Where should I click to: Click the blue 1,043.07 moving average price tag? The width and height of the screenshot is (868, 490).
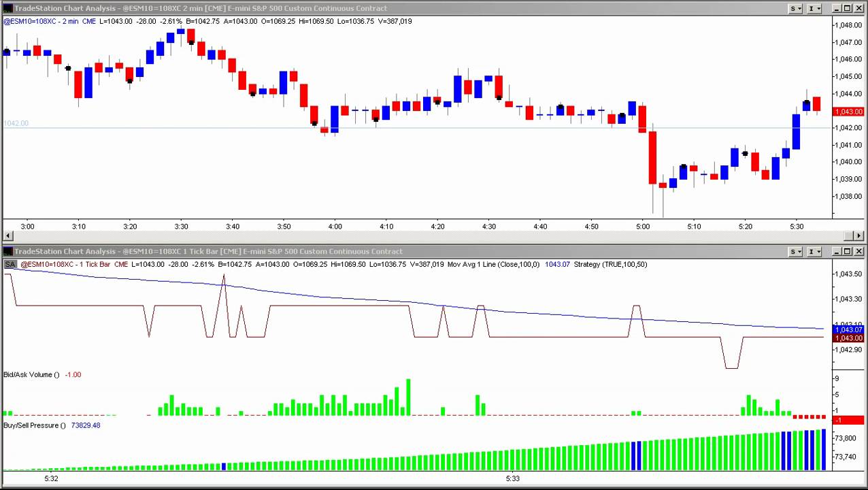click(848, 330)
